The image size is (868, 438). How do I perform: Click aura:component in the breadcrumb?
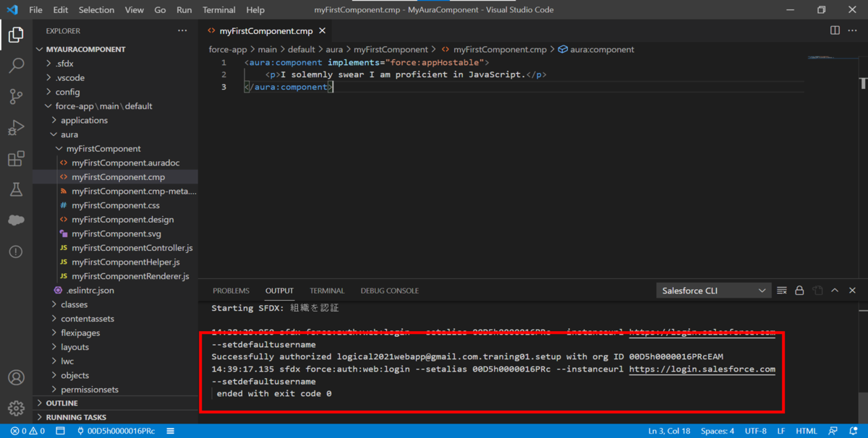pos(602,49)
